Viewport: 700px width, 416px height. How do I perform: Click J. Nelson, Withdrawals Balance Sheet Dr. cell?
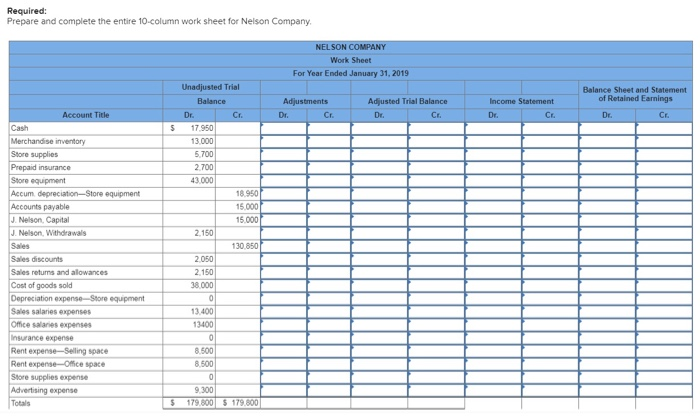click(x=607, y=233)
